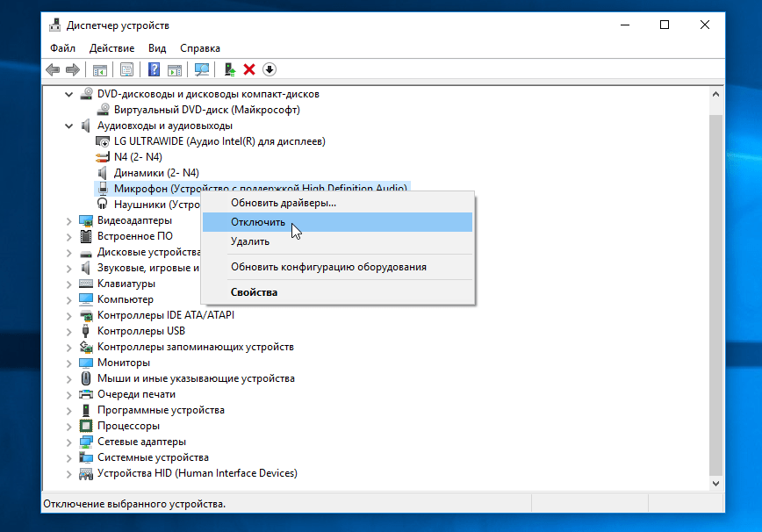Expand the Дисковые устройства category

coord(69,253)
